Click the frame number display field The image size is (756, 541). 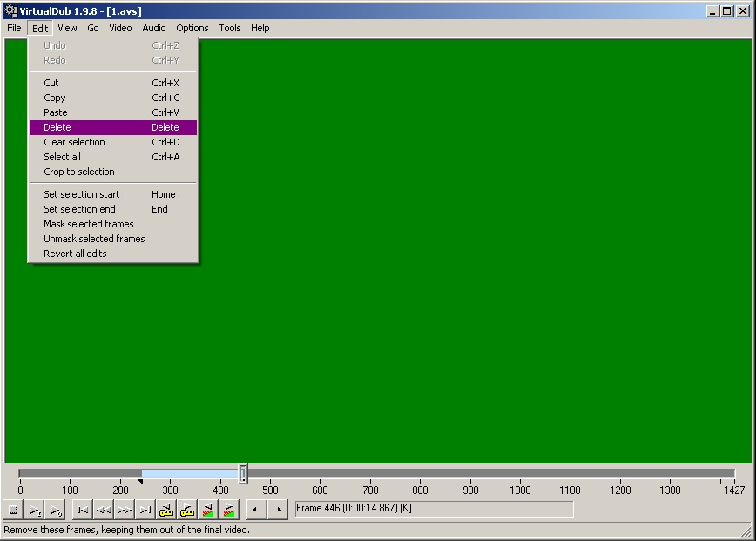[x=434, y=509]
